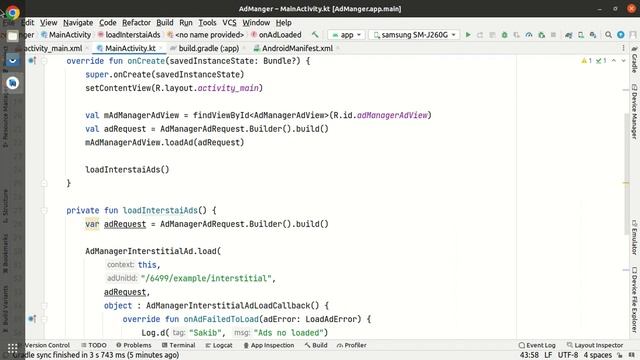This screenshot has width=640, height=360.
Task: Open the Device File Explorer side panel
Action: [x=634, y=300]
